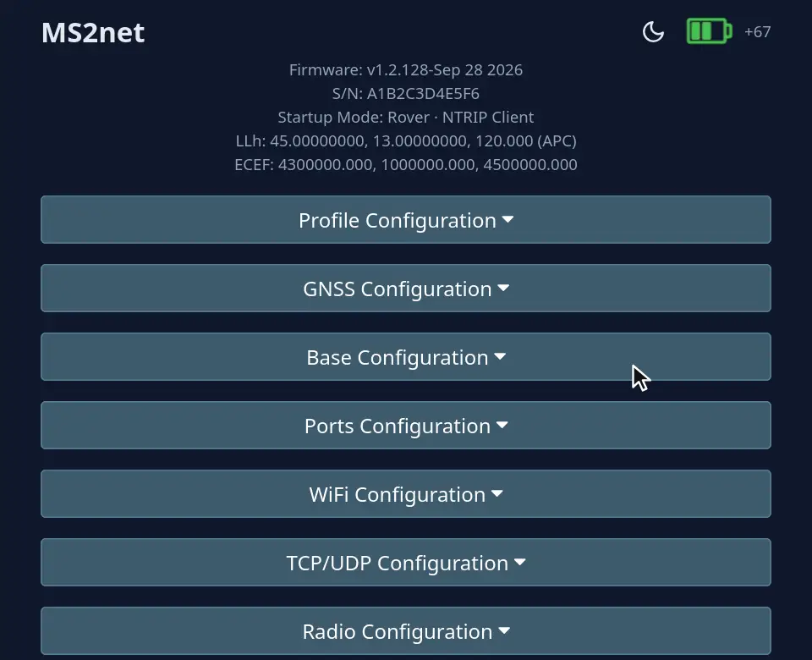Click the caret beside Radio Configuration
812x660 pixels.
click(x=504, y=631)
